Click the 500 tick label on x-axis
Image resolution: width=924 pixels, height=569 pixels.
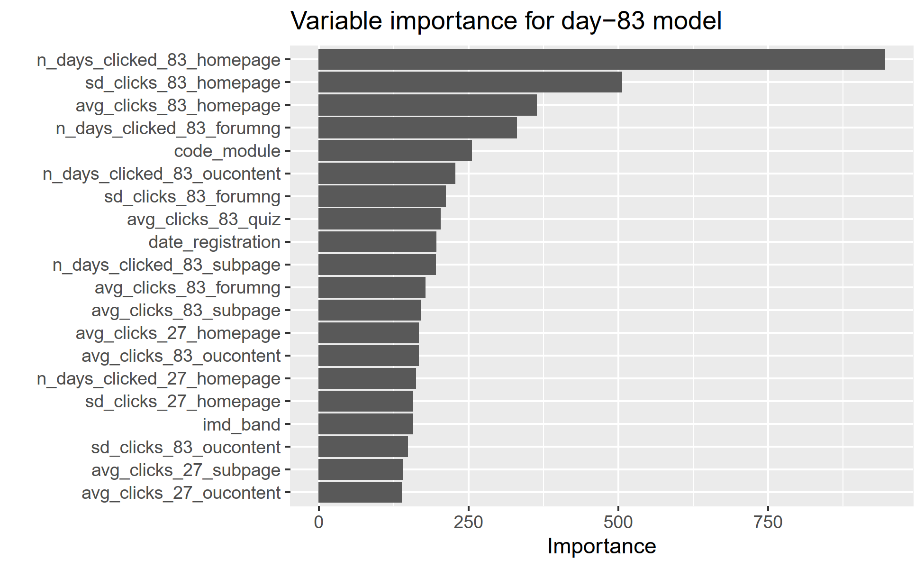point(618,523)
